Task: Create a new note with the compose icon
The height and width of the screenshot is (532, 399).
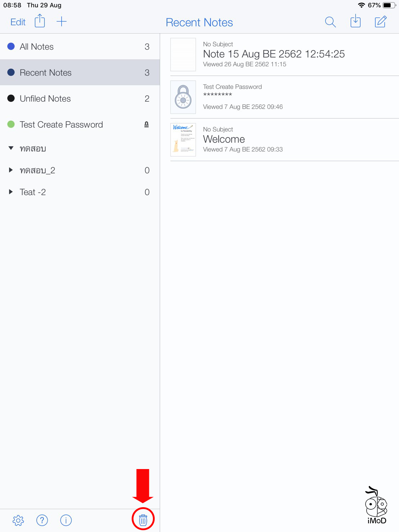Action: pos(380,22)
